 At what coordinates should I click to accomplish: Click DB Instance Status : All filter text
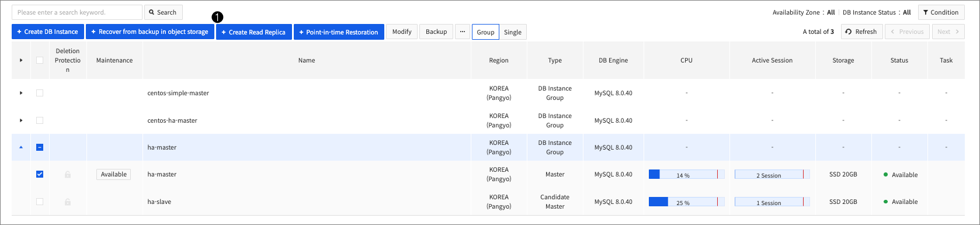pos(877,12)
